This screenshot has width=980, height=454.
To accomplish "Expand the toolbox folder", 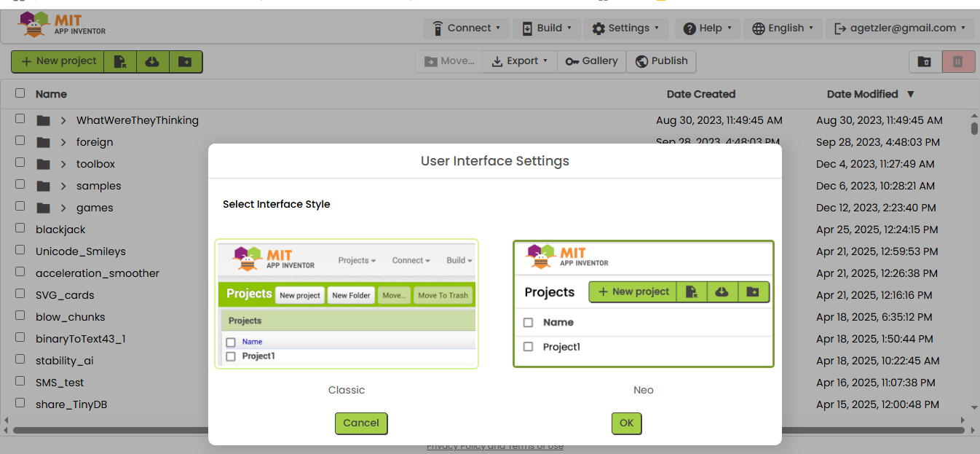I will (63, 164).
